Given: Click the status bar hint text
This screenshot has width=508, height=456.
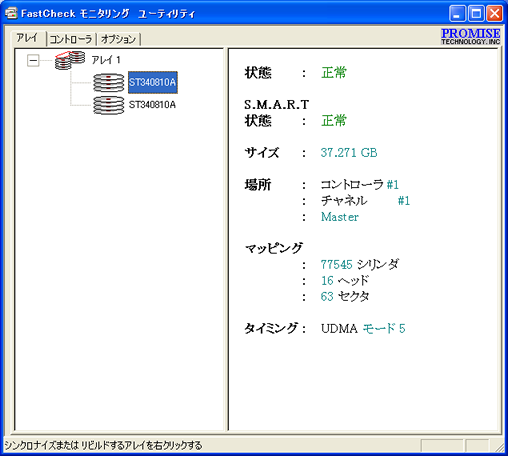Looking at the screenshot, I should pyautogui.click(x=103, y=445).
